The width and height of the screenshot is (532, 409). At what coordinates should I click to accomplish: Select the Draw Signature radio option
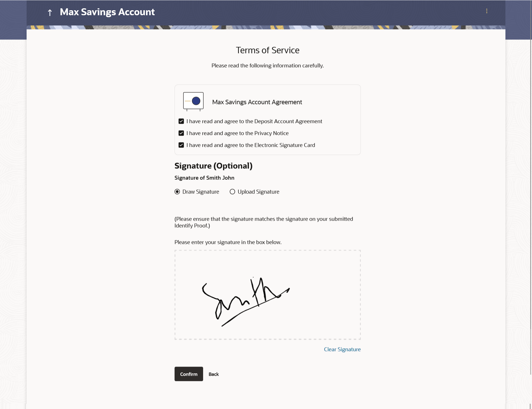pyautogui.click(x=177, y=192)
